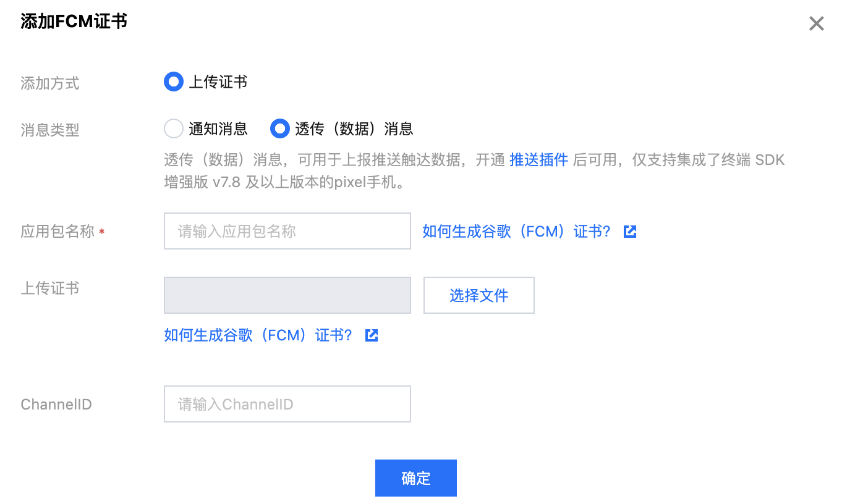Open FCM certificate help link beside package name field
Screen dimensions: 842x504
(x=516, y=232)
